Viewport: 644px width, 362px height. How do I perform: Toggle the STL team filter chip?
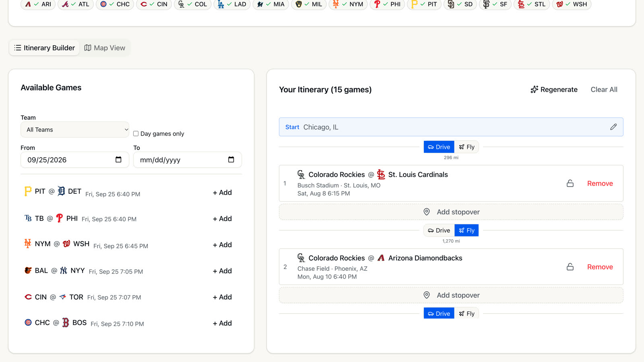pyautogui.click(x=531, y=4)
